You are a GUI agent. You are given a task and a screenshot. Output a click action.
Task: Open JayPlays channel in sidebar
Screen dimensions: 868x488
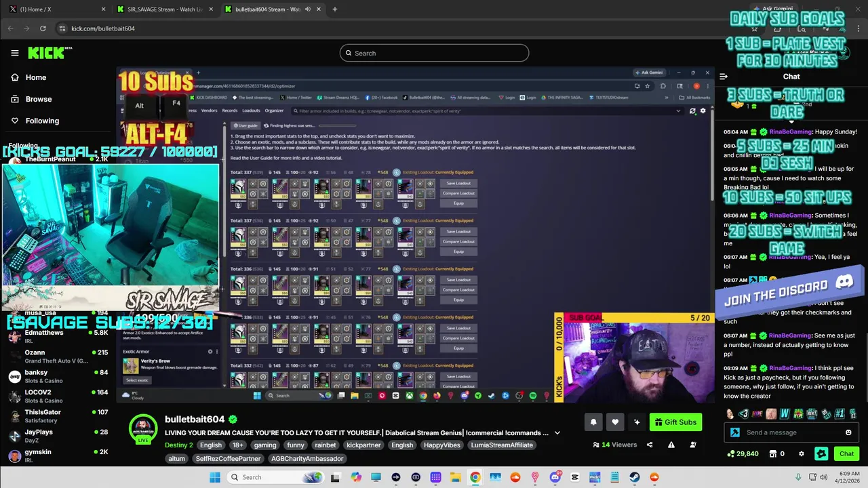[58, 435]
